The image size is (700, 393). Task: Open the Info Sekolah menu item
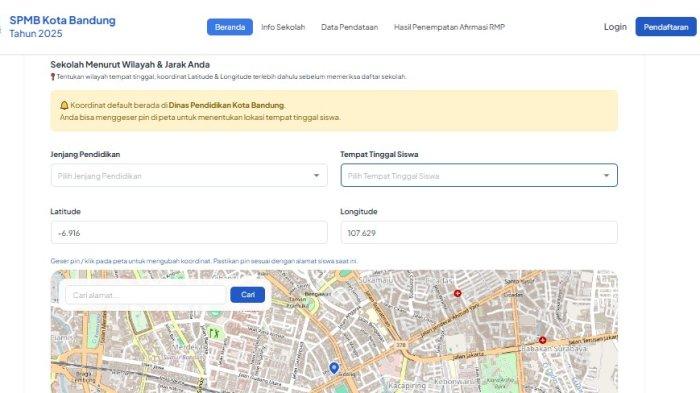283,27
